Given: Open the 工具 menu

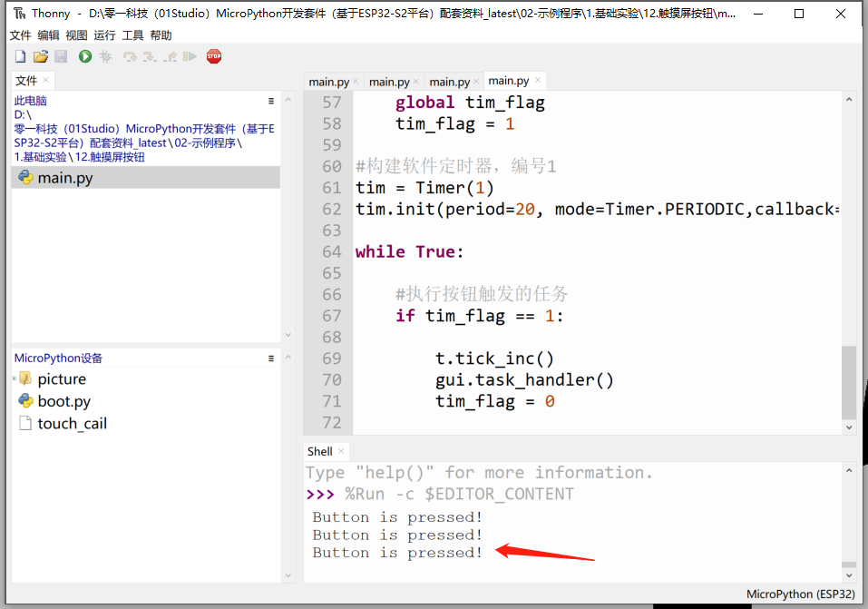Looking at the screenshot, I should point(132,34).
